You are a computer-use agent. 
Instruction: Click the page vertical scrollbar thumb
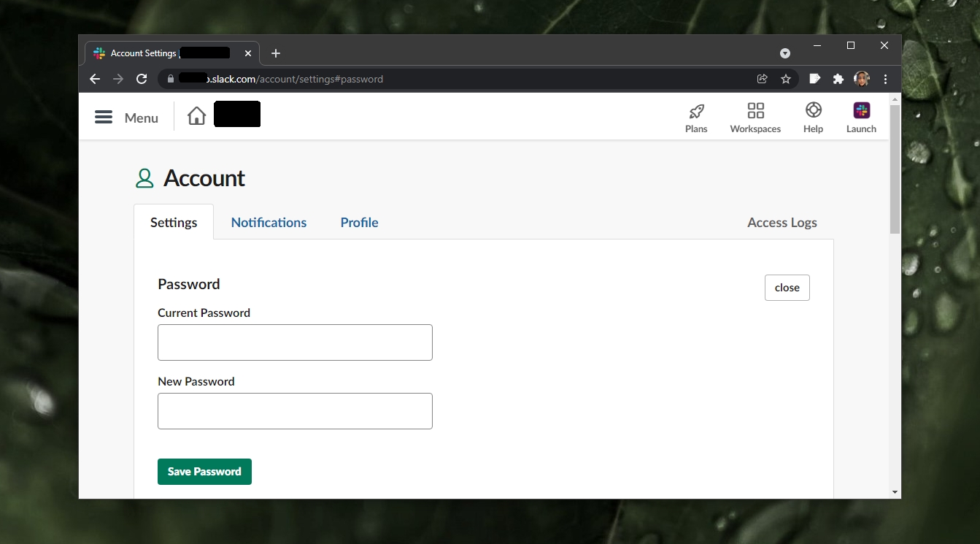click(895, 169)
